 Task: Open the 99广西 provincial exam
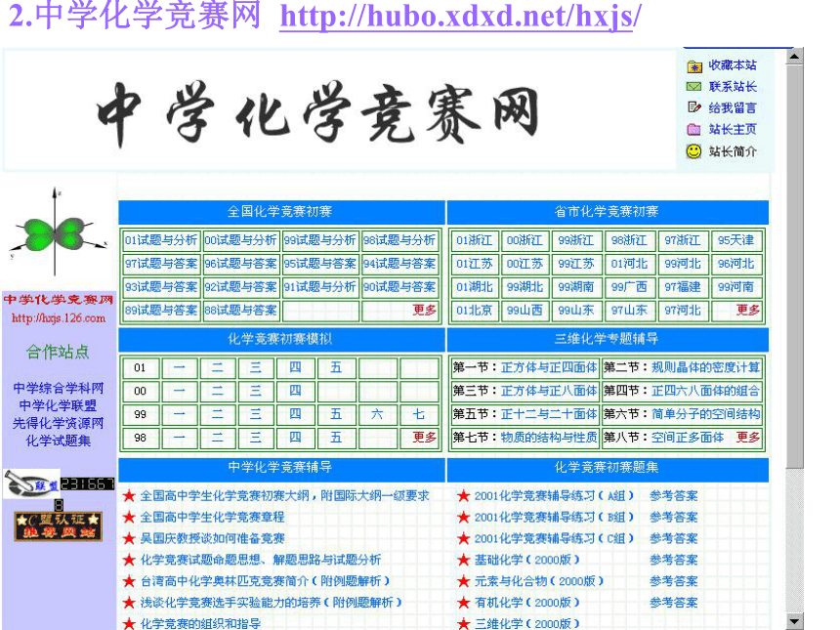pyautogui.click(x=629, y=287)
